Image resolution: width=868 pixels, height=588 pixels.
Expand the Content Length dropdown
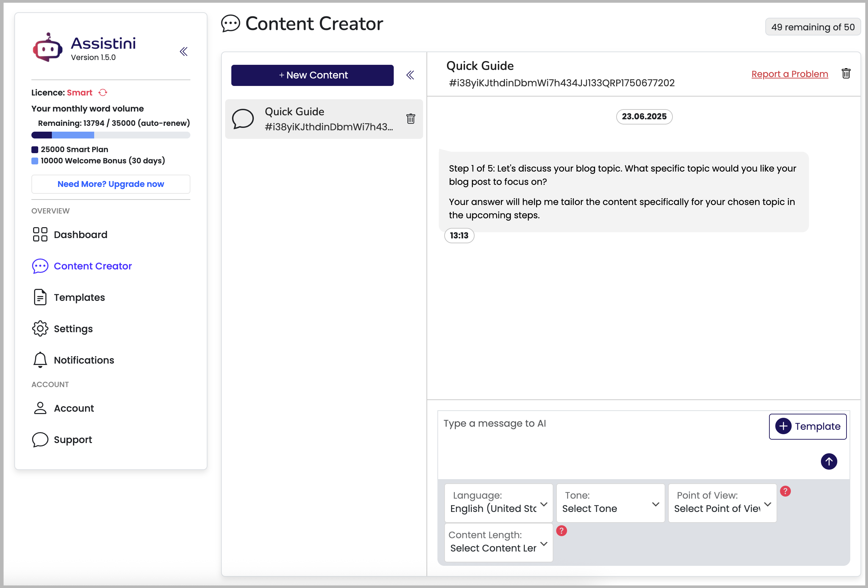[x=498, y=542]
